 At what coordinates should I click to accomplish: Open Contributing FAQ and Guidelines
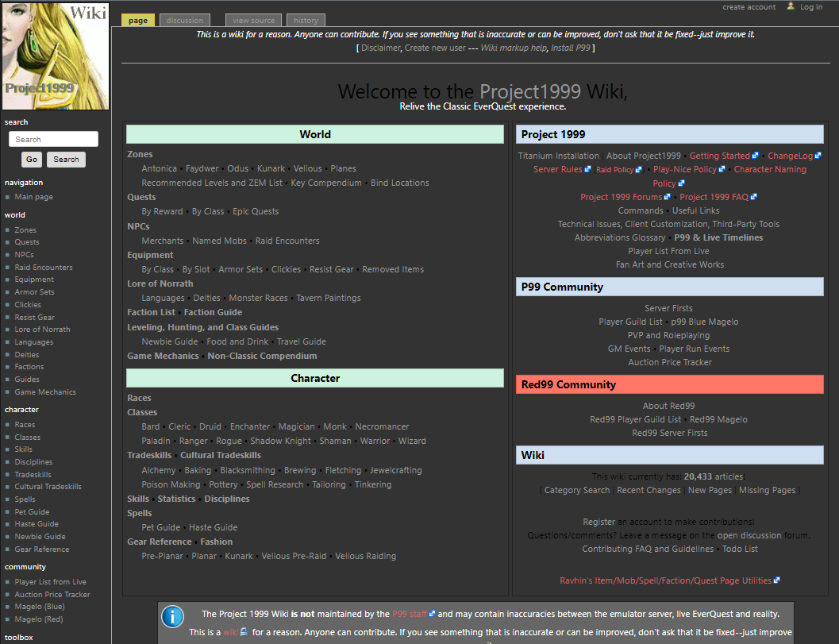(x=648, y=549)
